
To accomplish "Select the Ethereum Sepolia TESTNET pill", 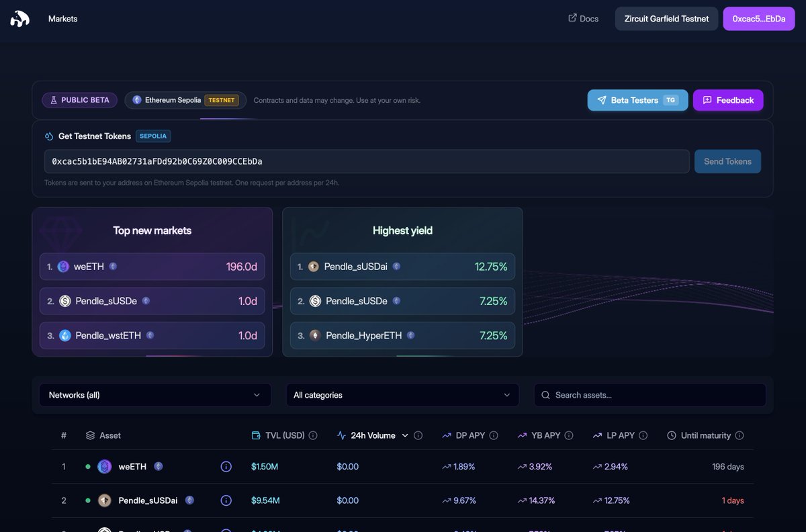I will pyautogui.click(x=185, y=100).
